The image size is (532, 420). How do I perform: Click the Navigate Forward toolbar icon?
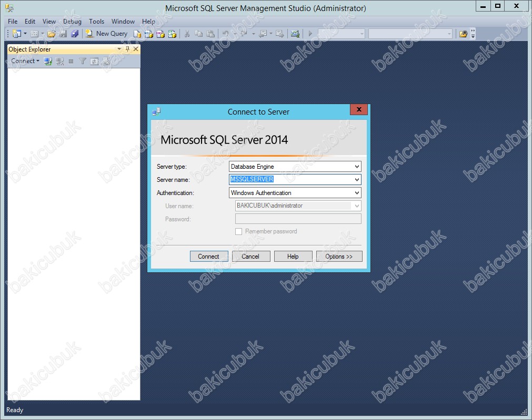pyautogui.click(x=280, y=34)
